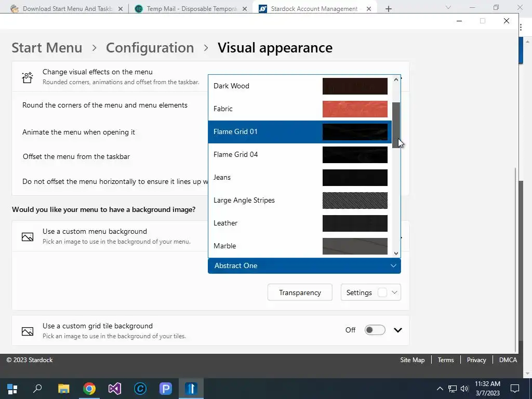
Task: Switch to Stardock Account Management tab
Action: point(314,9)
